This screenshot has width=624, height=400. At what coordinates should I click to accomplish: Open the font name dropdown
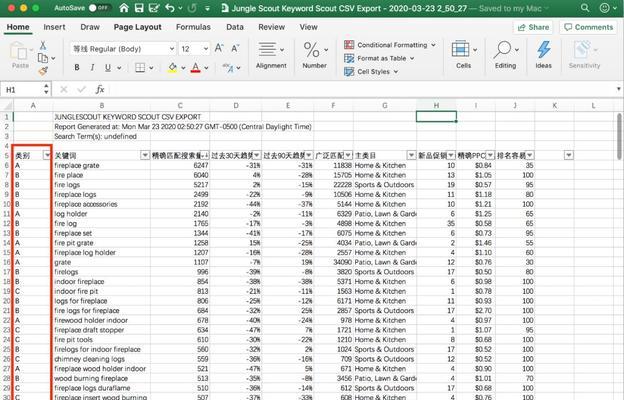172,49
